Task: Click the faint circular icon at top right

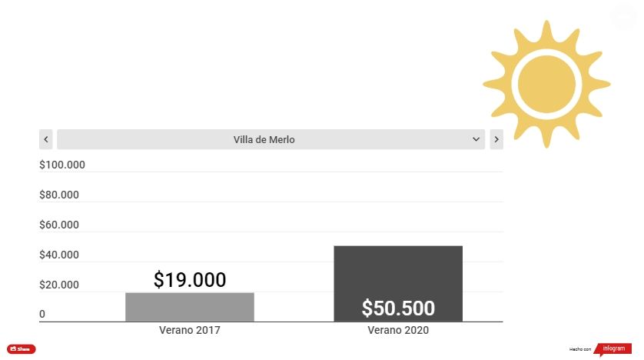Action: pyautogui.click(x=623, y=17)
